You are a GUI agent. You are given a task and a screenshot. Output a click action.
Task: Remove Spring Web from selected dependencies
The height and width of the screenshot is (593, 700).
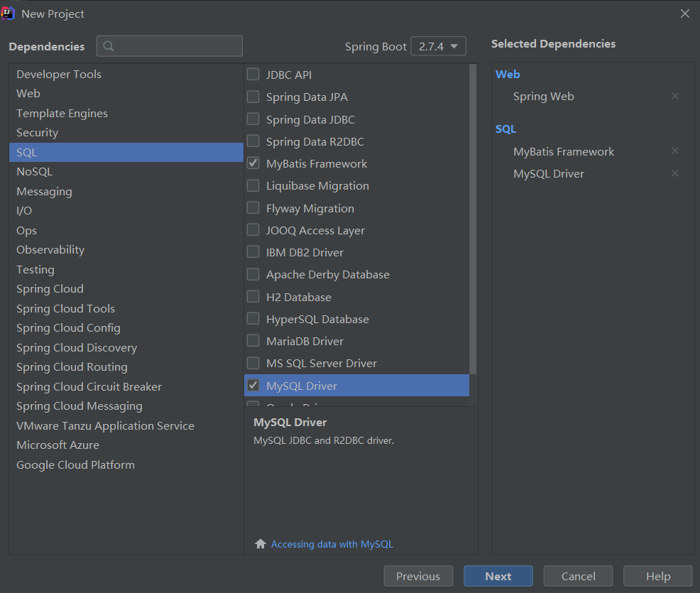[675, 96]
